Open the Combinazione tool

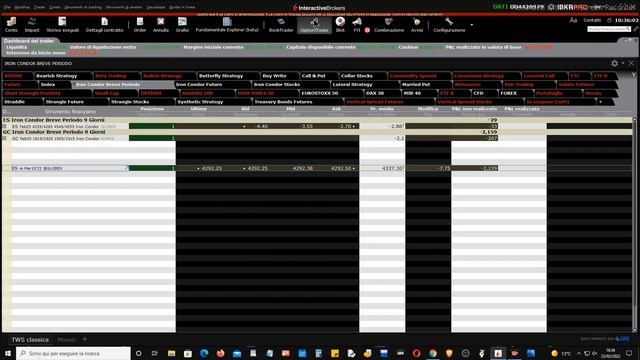[x=389, y=24]
